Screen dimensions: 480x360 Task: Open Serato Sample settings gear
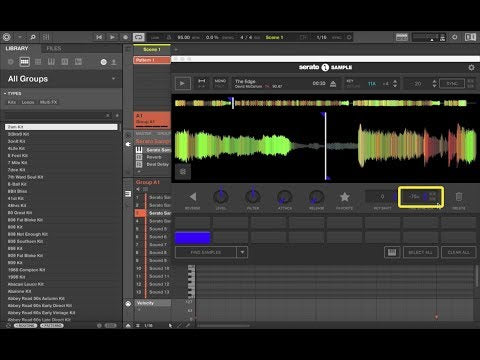[471, 68]
